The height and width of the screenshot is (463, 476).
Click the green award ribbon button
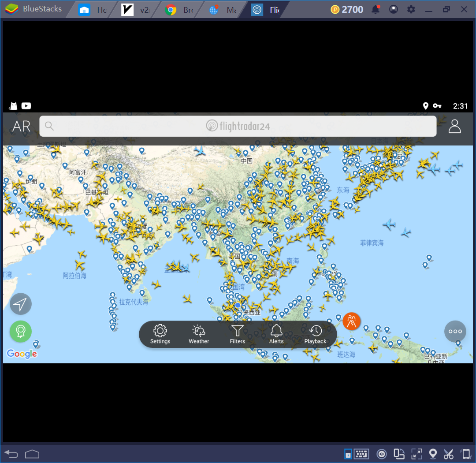coord(21,331)
